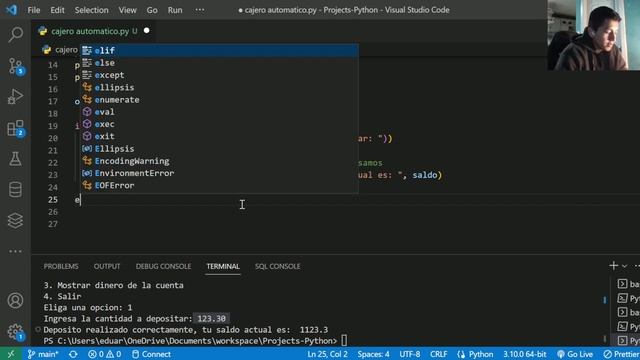Change indentation via Spaces: 4
Viewport: 640px width, 360px height.
[373, 354]
